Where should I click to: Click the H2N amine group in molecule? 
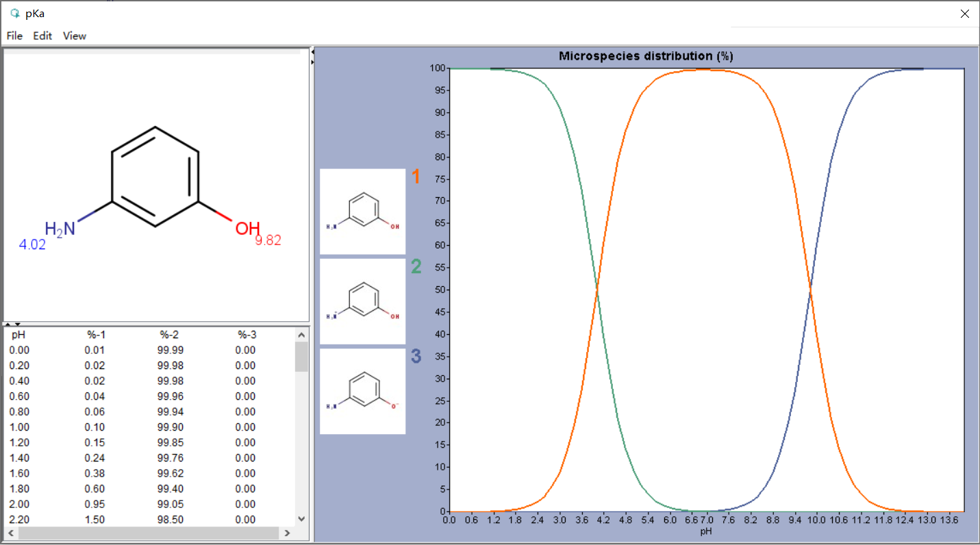point(60,229)
